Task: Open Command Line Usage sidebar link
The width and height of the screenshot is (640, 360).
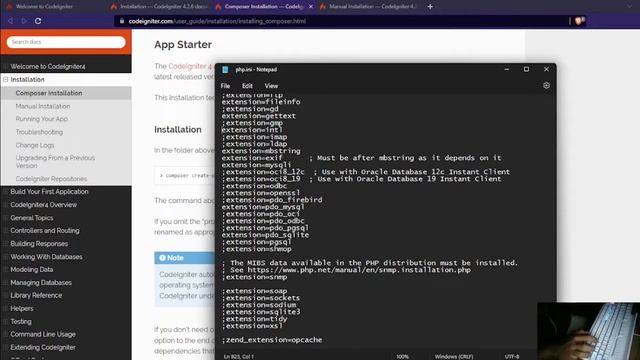Action: (43, 334)
